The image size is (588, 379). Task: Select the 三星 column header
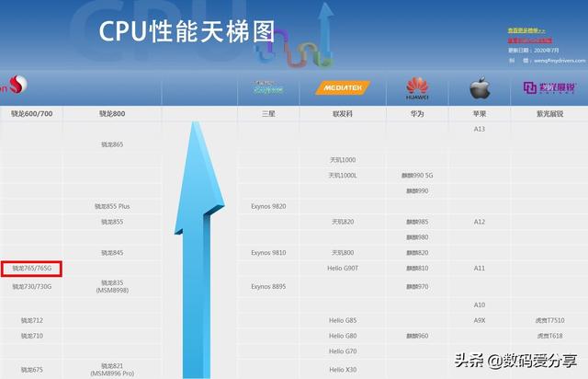click(268, 114)
